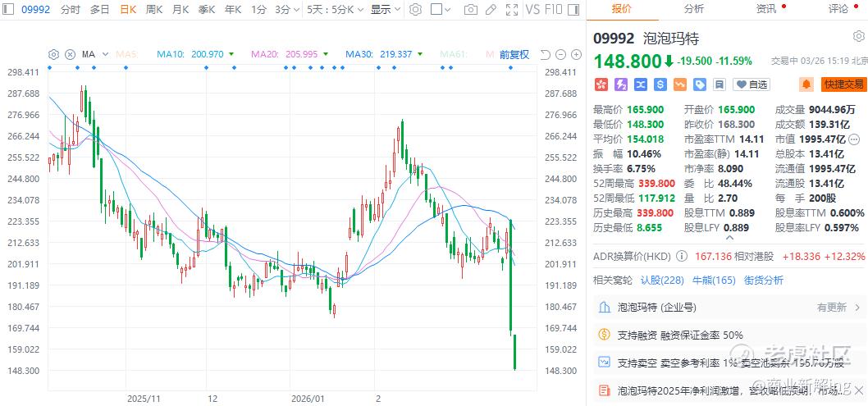Toggle 自选 favorite heart button
This screenshot has height=406, width=868.
752,84
